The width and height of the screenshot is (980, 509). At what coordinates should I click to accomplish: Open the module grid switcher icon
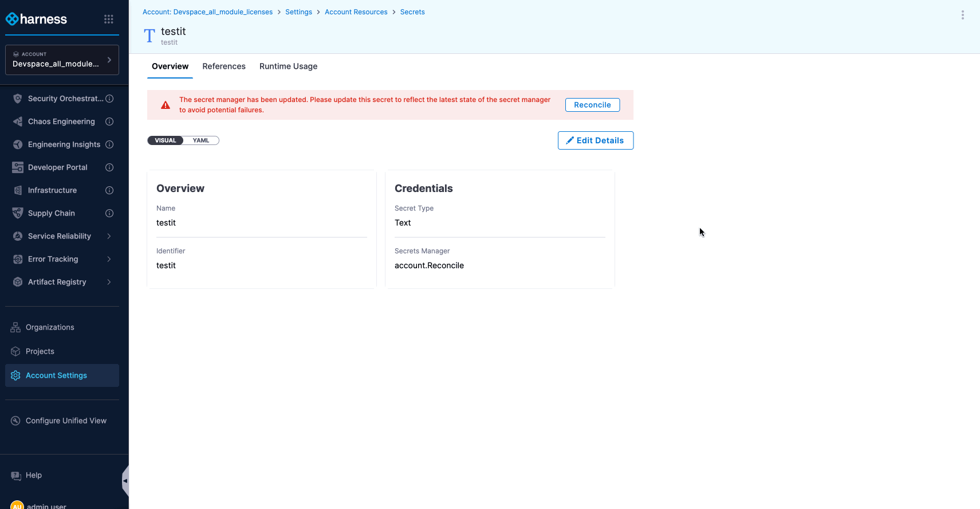(x=109, y=19)
